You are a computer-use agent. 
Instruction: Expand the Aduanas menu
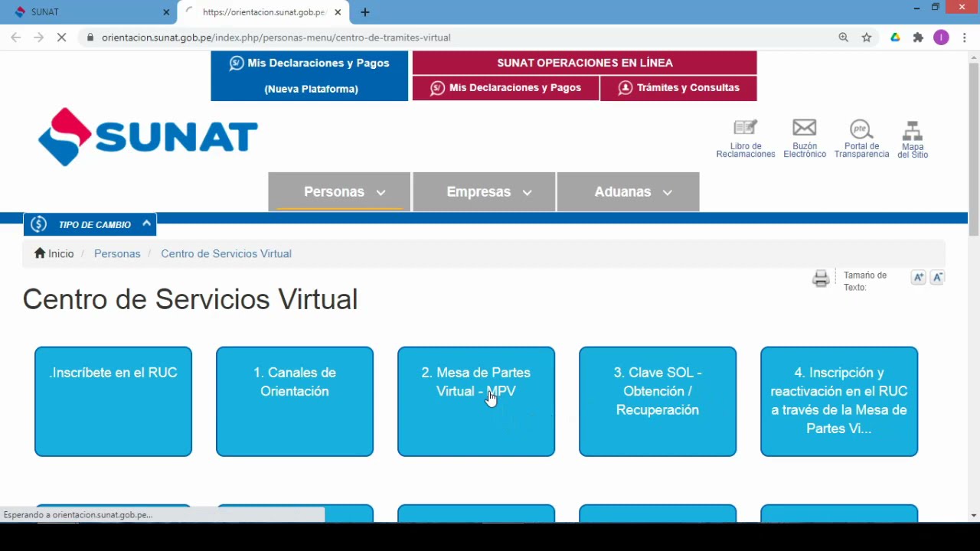click(628, 191)
